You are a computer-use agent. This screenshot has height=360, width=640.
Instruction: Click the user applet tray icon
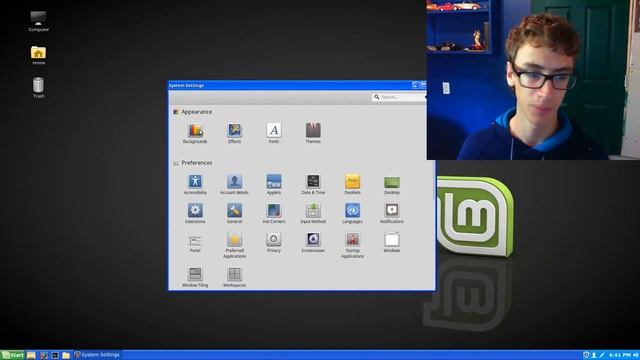[594, 355]
